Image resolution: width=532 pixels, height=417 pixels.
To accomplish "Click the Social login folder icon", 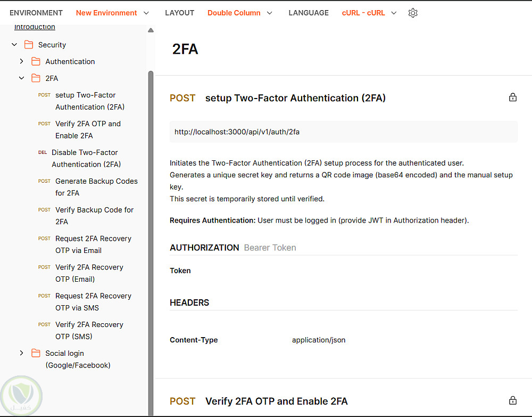I will coord(36,353).
